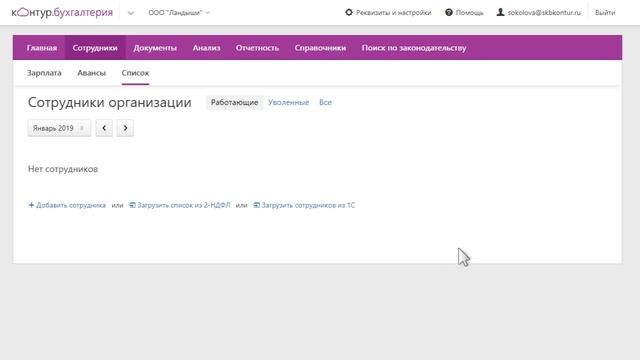
Task: Open Поиск по законодательству menu item
Action: point(414,48)
